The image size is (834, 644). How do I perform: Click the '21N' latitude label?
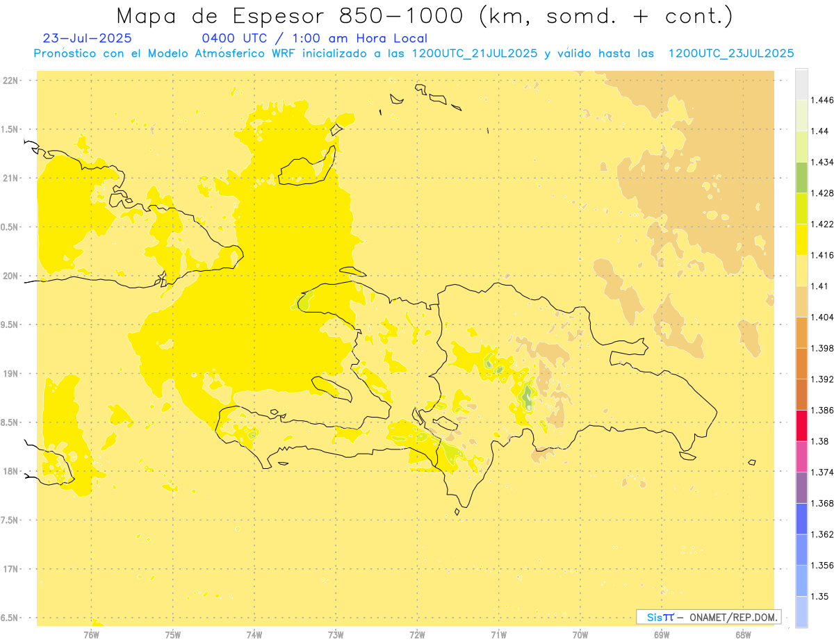(x=11, y=178)
